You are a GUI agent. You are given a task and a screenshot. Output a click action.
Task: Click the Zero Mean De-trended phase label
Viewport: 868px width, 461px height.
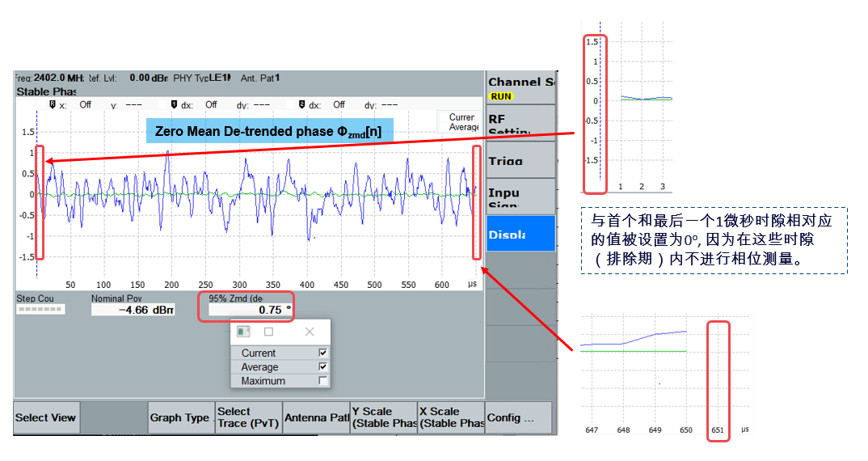pos(270,131)
